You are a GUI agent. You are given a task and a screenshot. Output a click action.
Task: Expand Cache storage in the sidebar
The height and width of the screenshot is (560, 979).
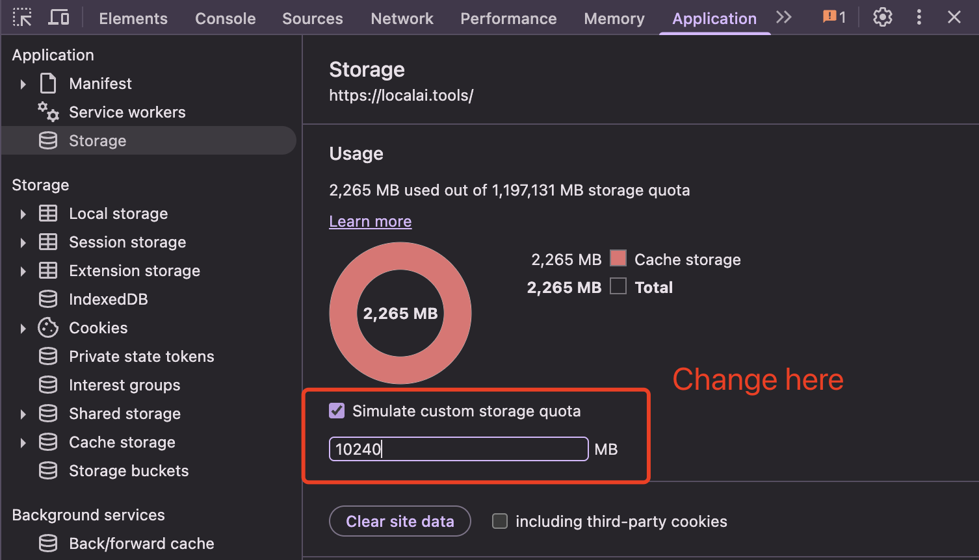(x=23, y=442)
